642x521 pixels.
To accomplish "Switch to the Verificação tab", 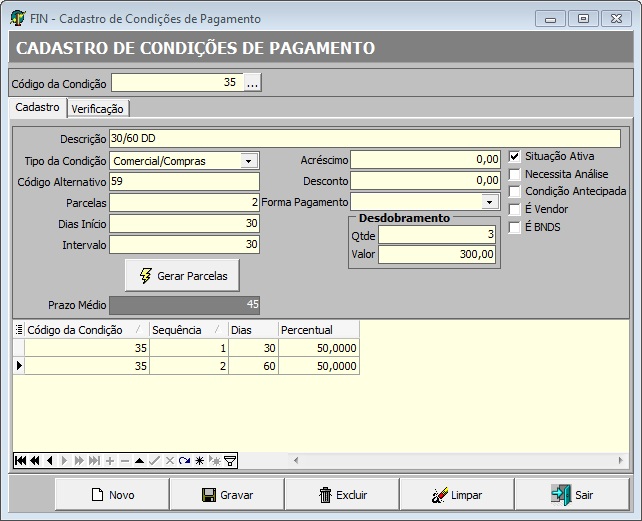I will pos(97,109).
